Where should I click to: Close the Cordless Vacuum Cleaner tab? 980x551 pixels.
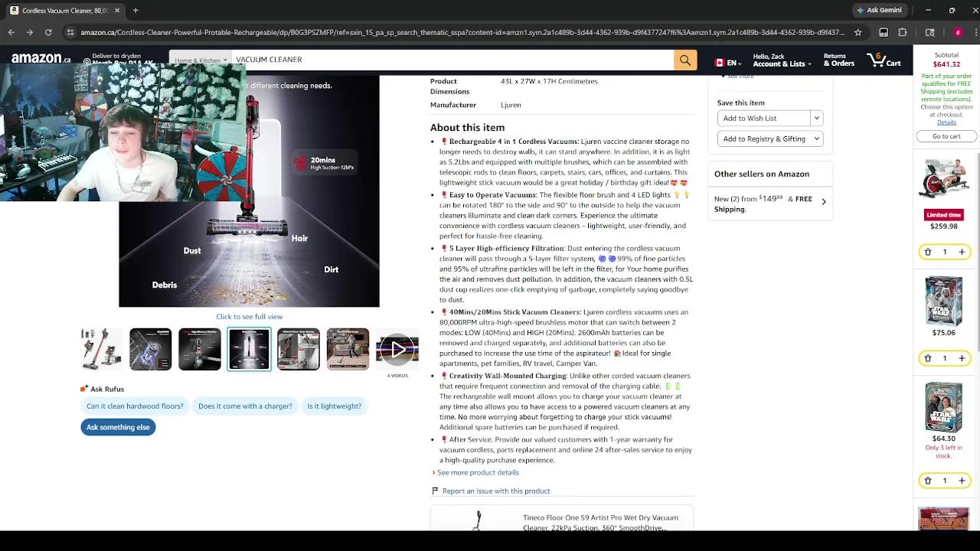pos(117,10)
